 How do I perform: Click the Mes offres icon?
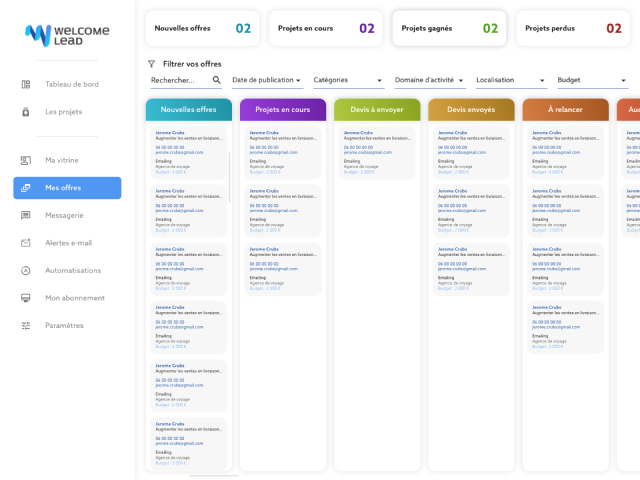pos(26,188)
